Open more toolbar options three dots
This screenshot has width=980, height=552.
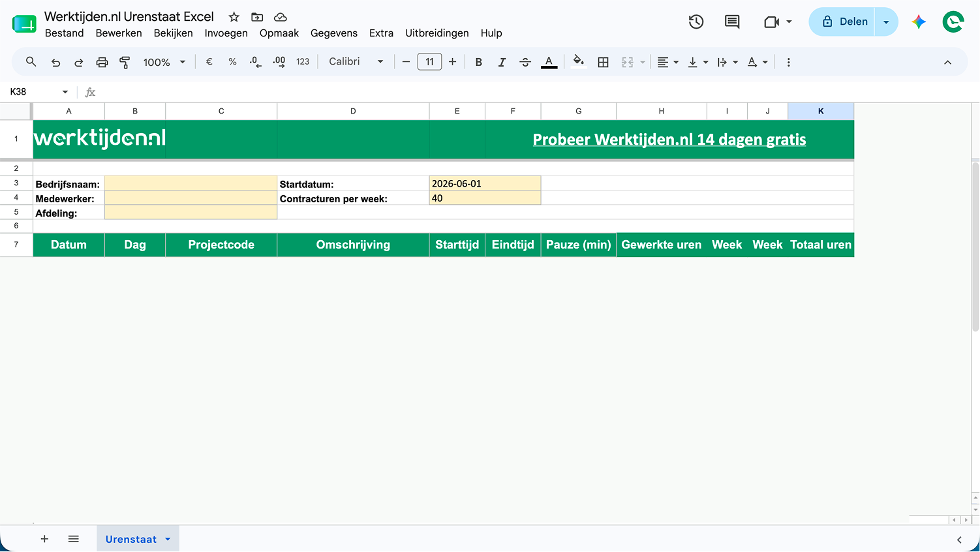tap(788, 62)
